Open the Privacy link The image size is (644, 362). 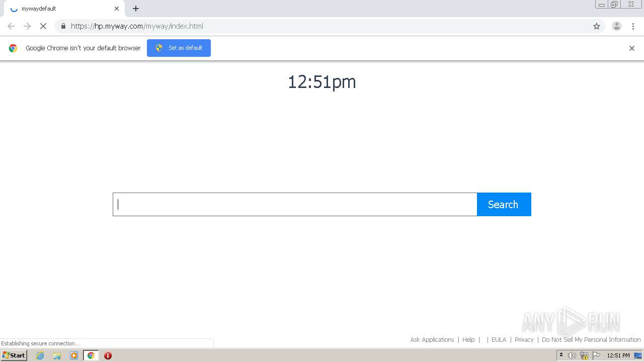(524, 340)
